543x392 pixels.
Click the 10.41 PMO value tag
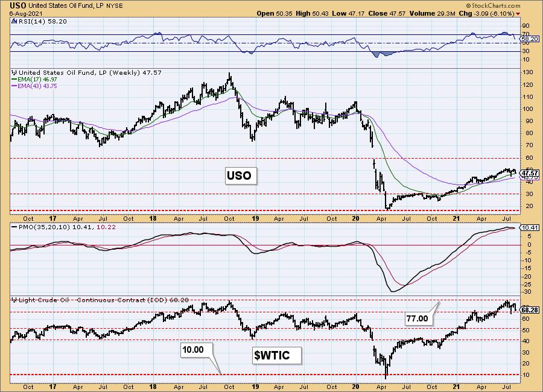point(530,227)
